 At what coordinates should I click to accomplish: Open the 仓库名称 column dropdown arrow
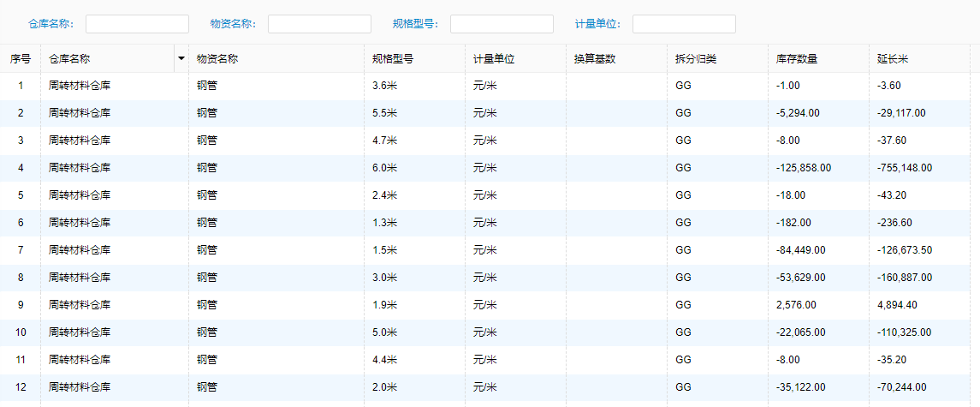click(x=181, y=59)
